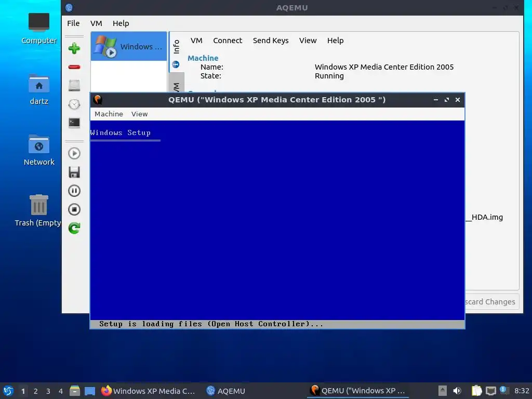Click 'Setup is loading files' status line

point(211,324)
